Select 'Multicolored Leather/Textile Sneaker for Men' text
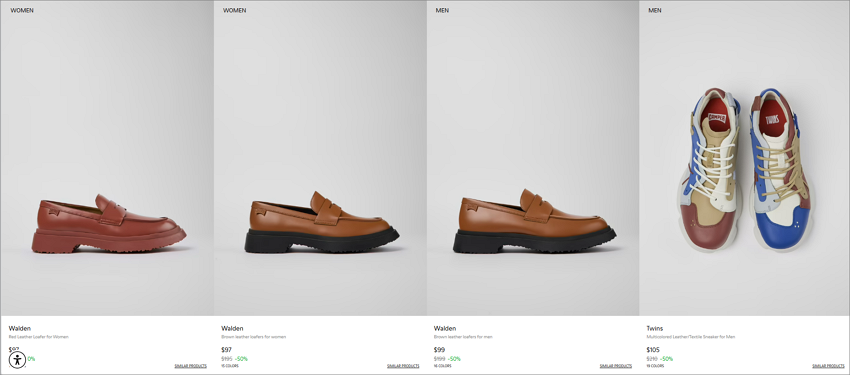This screenshot has width=850, height=375. click(x=691, y=337)
